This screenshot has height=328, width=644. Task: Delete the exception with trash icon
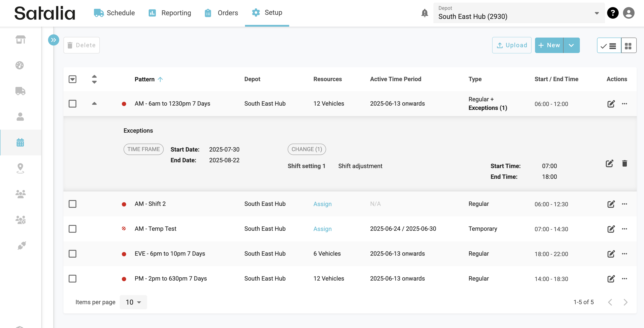click(624, 163)
